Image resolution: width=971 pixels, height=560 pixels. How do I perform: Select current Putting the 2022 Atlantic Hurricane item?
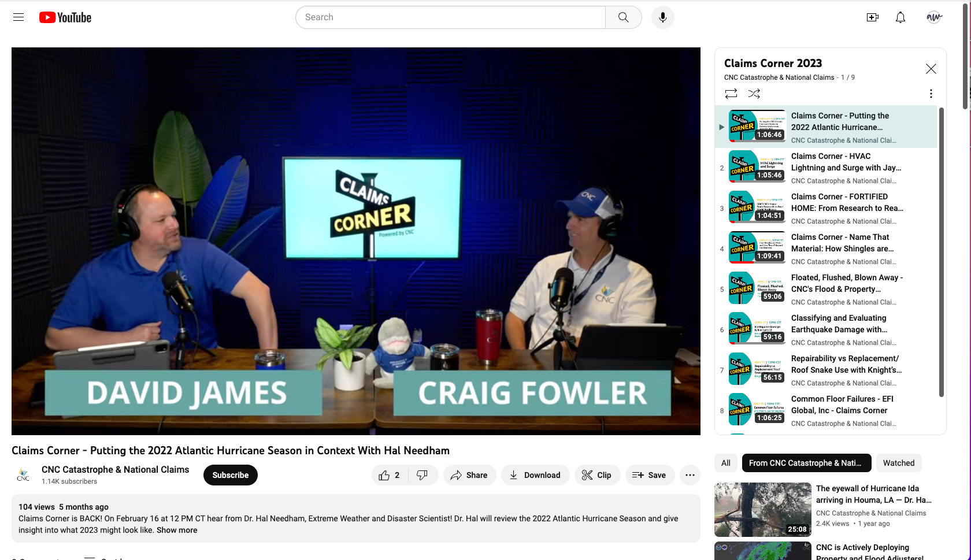[x=826, y=127]
